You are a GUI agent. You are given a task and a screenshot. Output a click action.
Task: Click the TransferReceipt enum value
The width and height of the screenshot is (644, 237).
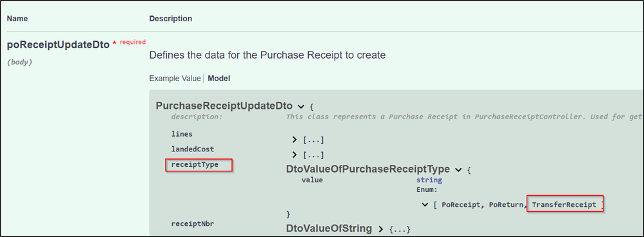click(564, 205)
